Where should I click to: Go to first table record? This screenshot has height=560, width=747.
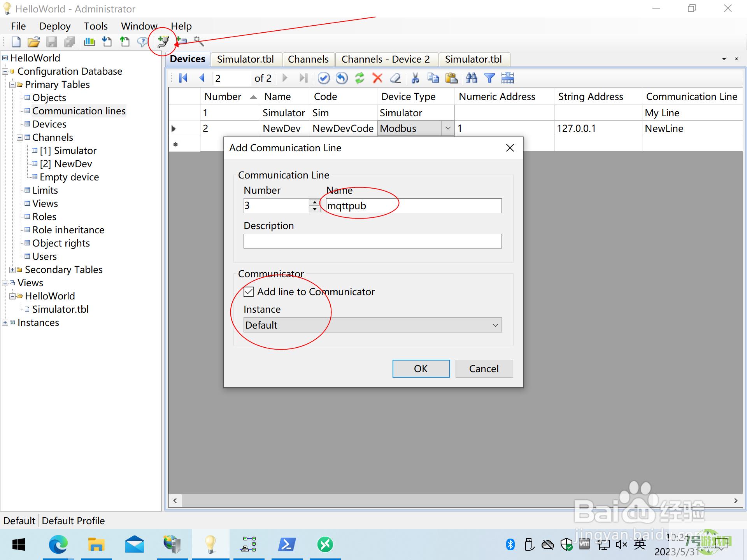[x=183, y=78]
